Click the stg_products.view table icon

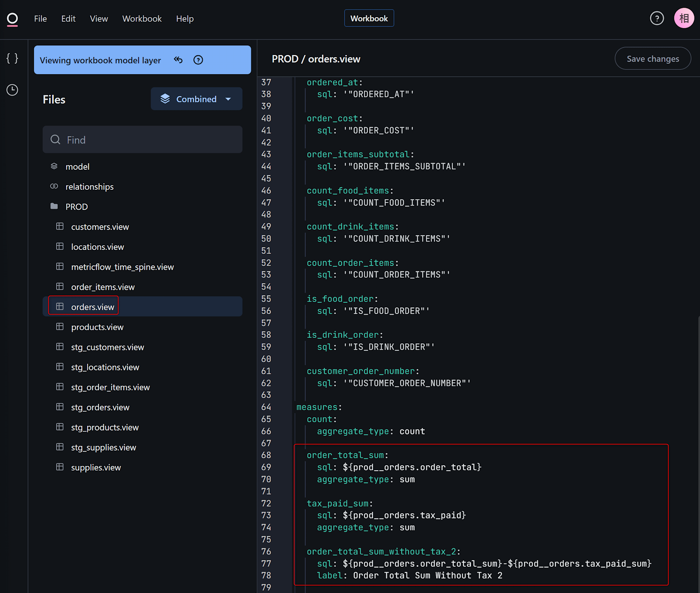[x=60, y=427]
